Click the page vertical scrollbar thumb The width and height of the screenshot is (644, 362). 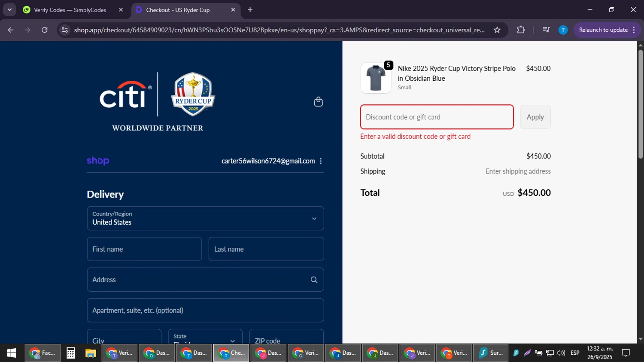[x=640, y=104]
